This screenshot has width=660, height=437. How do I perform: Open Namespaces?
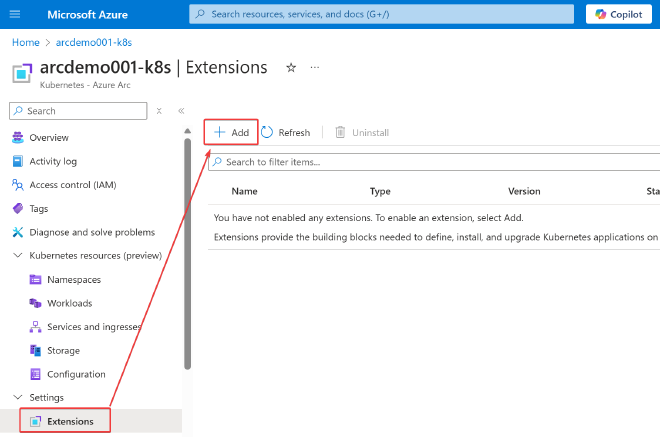[x=74, y=280]
